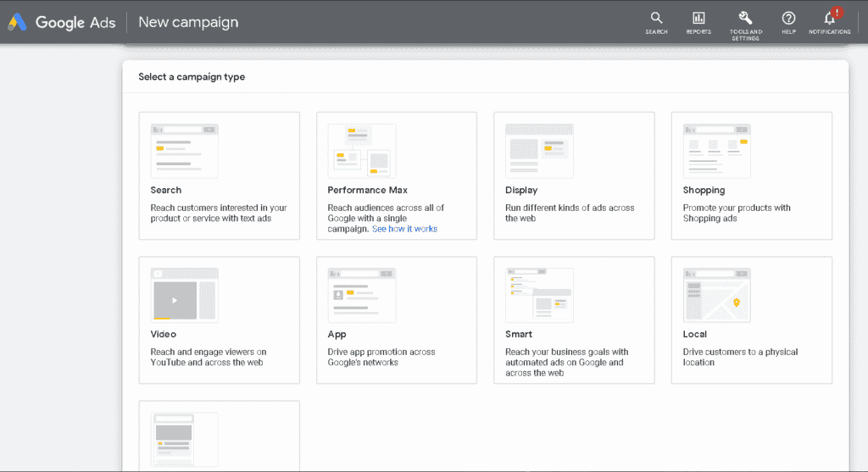Choose the 'Performance Max' campaign title

click(x=368, y=190)
